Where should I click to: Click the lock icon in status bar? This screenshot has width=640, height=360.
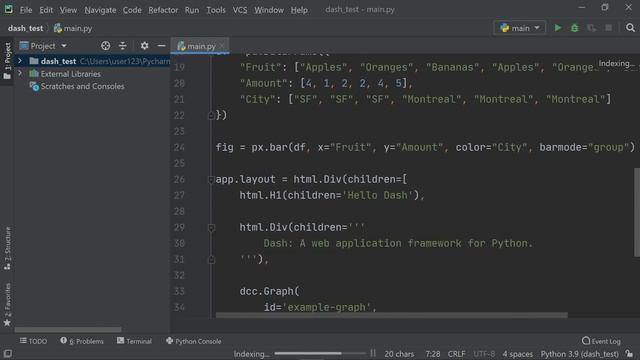[630, 353]
